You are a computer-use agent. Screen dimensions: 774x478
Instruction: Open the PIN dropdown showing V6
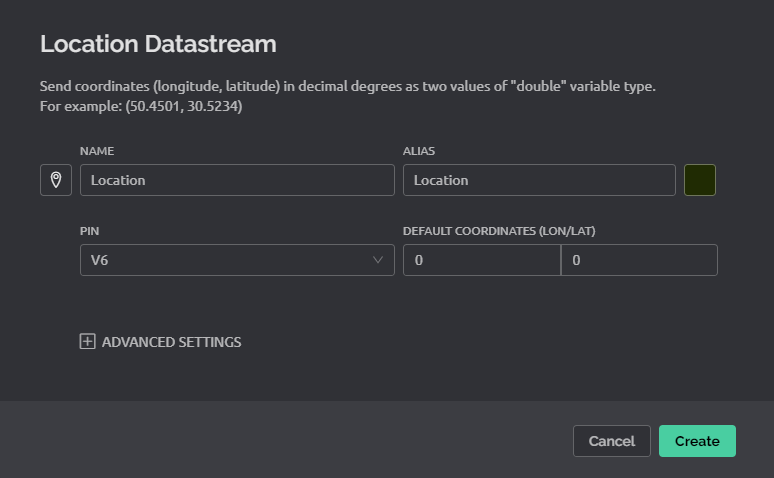237,260
